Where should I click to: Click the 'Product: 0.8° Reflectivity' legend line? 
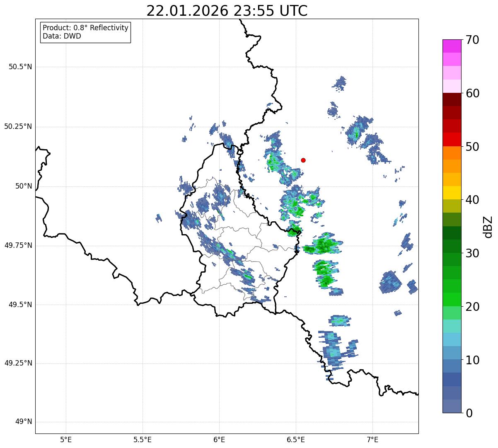(x=86, y=28)
